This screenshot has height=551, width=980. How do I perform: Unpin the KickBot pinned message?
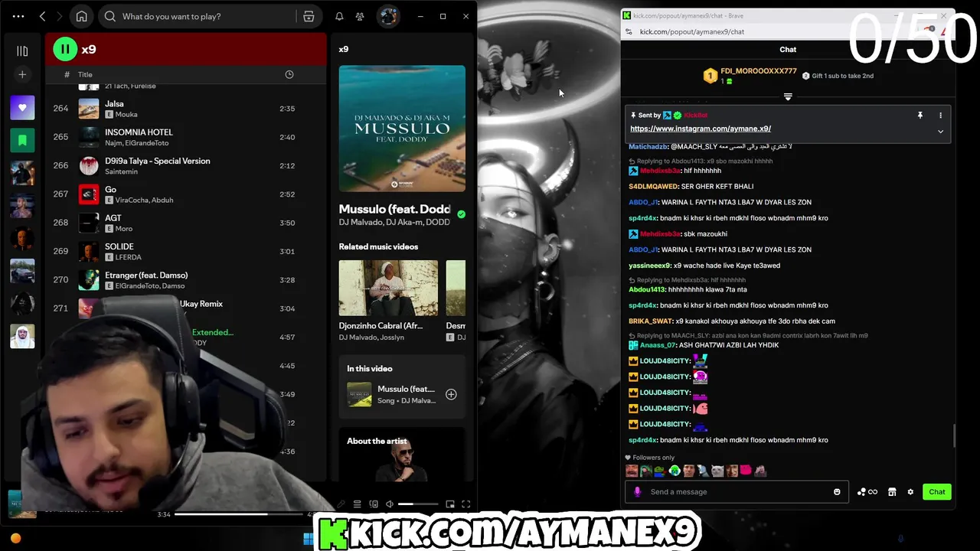tap(920, 115)
